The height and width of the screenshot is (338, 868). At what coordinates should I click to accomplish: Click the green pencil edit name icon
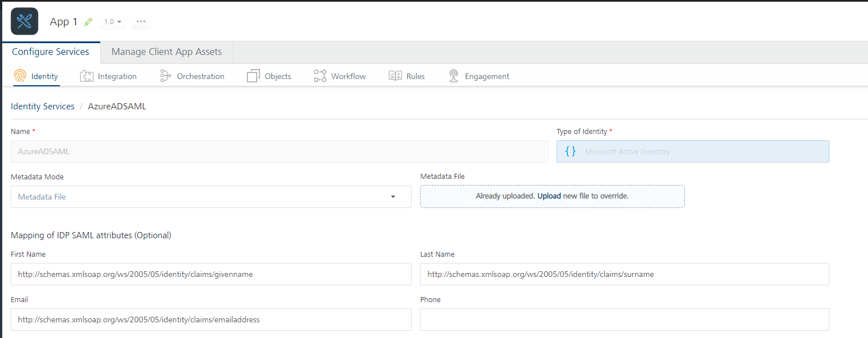[x=88, y=22]
